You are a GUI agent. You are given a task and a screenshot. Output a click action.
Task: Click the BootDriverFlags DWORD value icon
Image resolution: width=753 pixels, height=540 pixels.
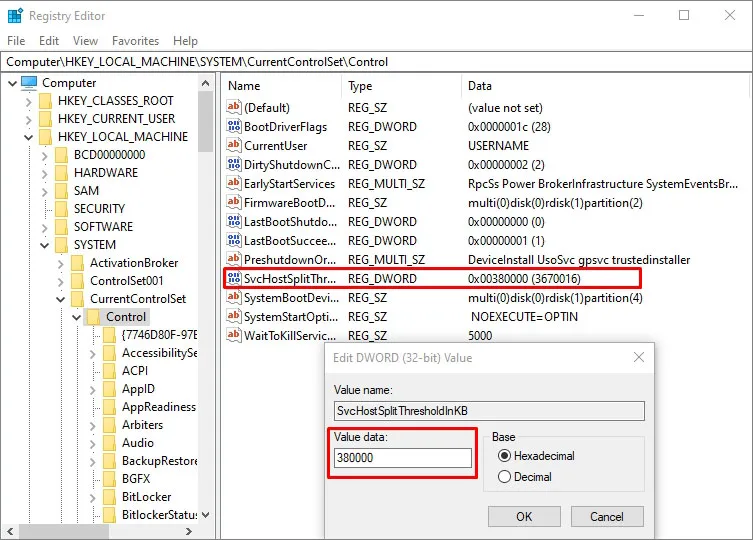click(234, 127)
